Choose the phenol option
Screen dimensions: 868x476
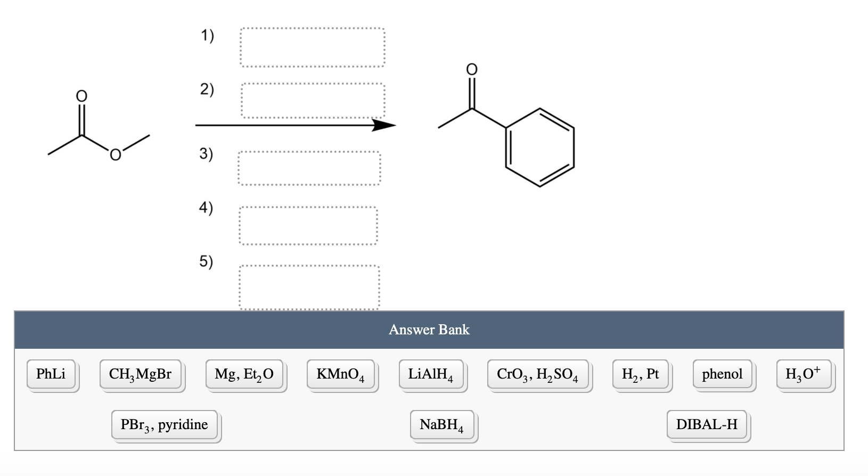tap(722, 374)
